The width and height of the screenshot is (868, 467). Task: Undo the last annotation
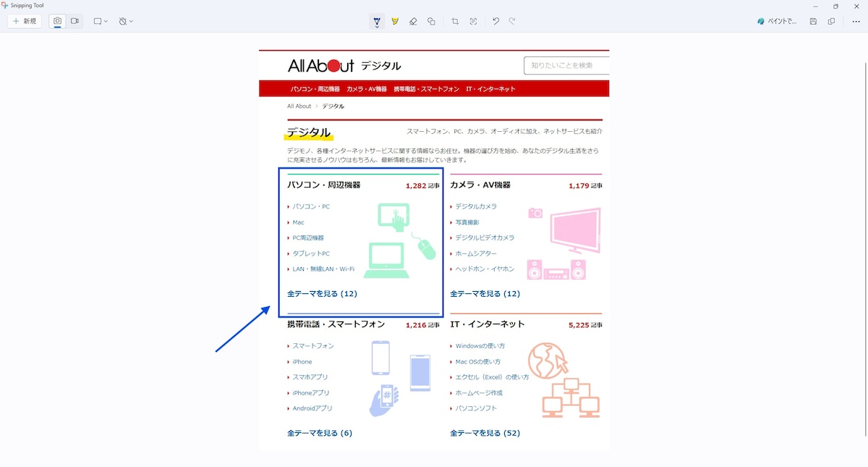tap(495, 21)
